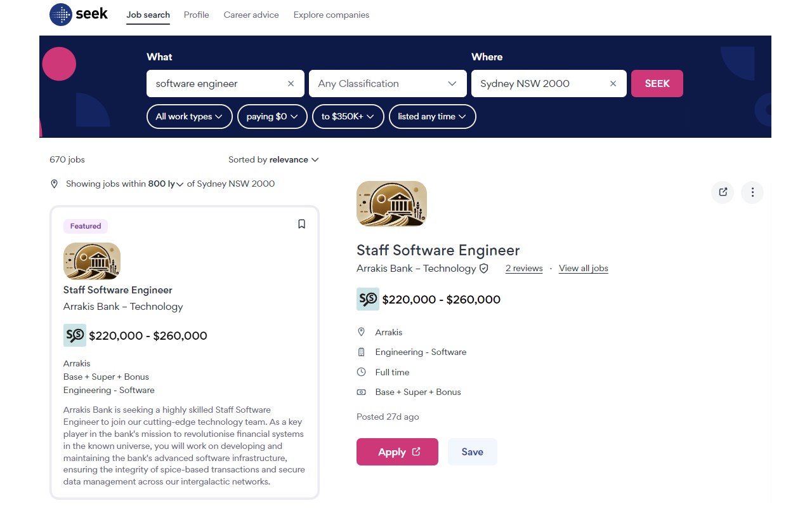812x508 pixels.
Task: Bookmark the featured Staff Software Engineer job
Action: click(x=302, y=224)
